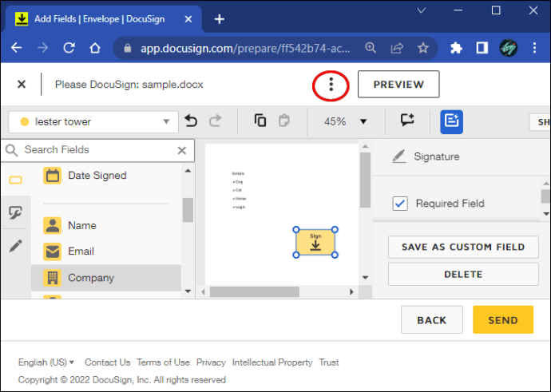
Task: Share this page via the share icon
Action: [x=397, y=48]
